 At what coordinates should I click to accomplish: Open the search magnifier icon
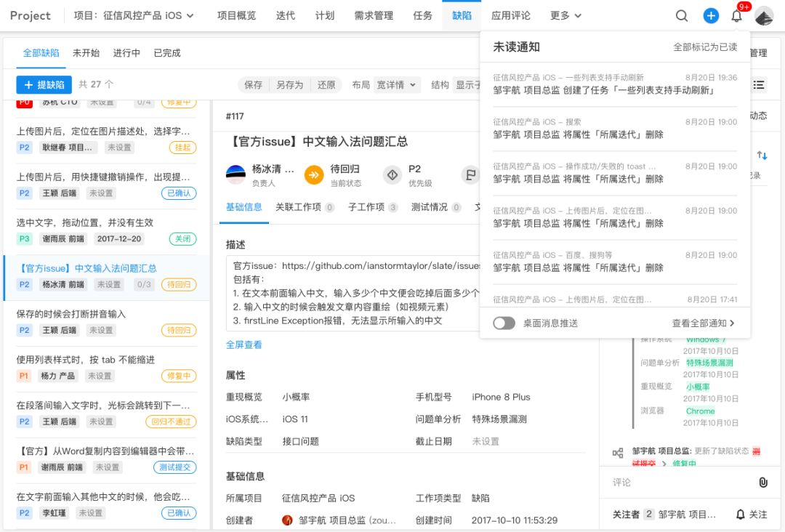coord(681,16)
